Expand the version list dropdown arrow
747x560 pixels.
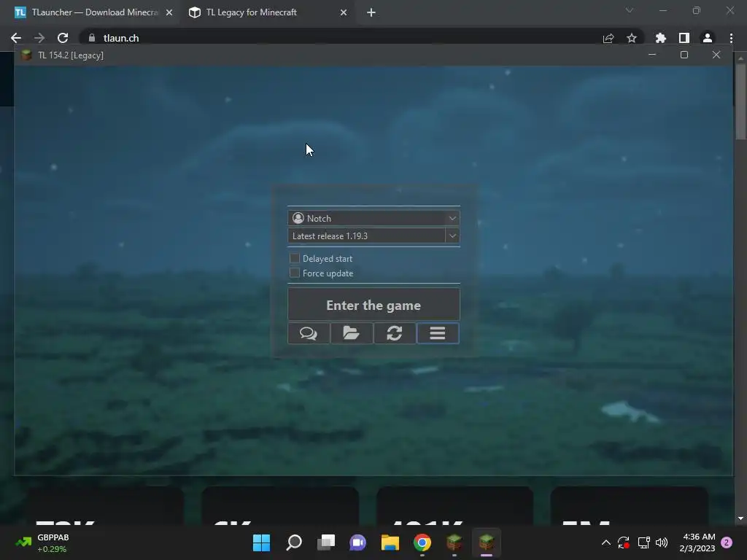452,236
